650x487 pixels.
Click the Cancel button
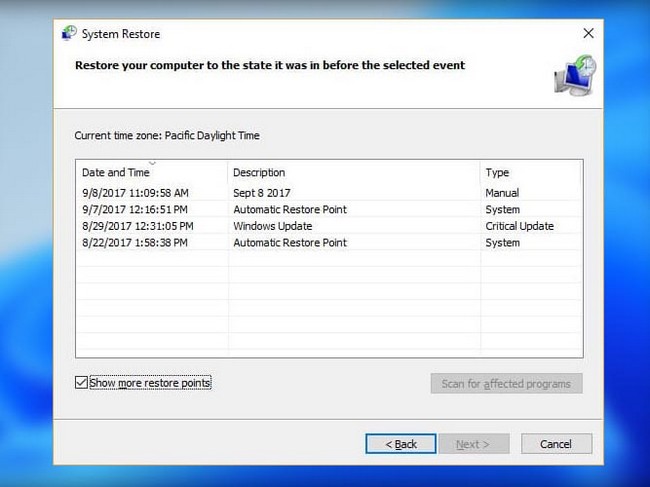point(556,443)
